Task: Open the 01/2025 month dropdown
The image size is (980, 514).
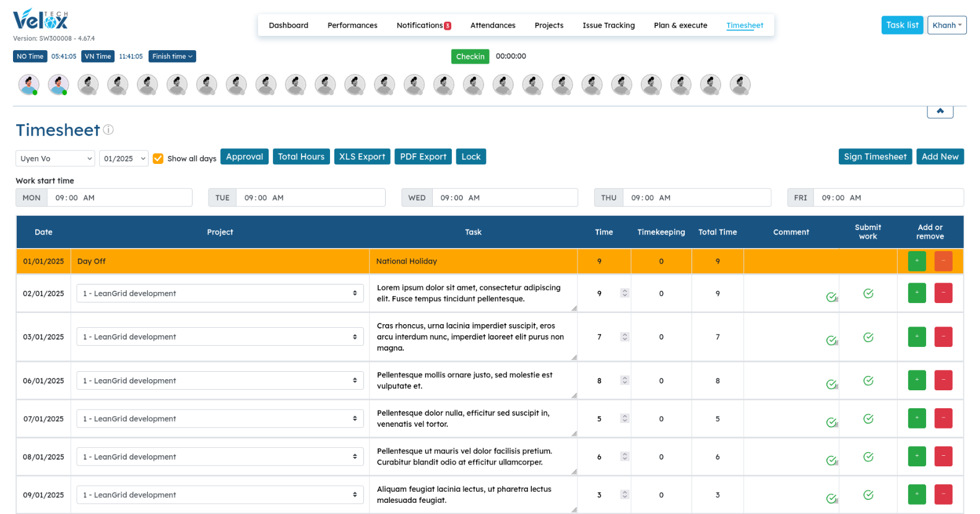Action: click(x=124, y=158)
